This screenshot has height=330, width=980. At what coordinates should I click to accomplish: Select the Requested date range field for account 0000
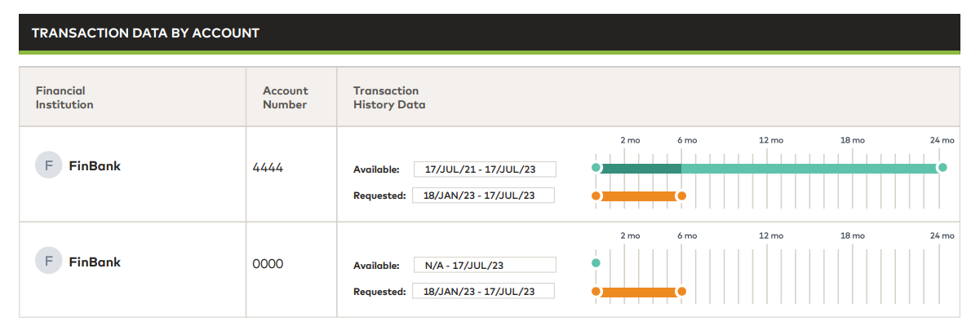coord(484,291)
